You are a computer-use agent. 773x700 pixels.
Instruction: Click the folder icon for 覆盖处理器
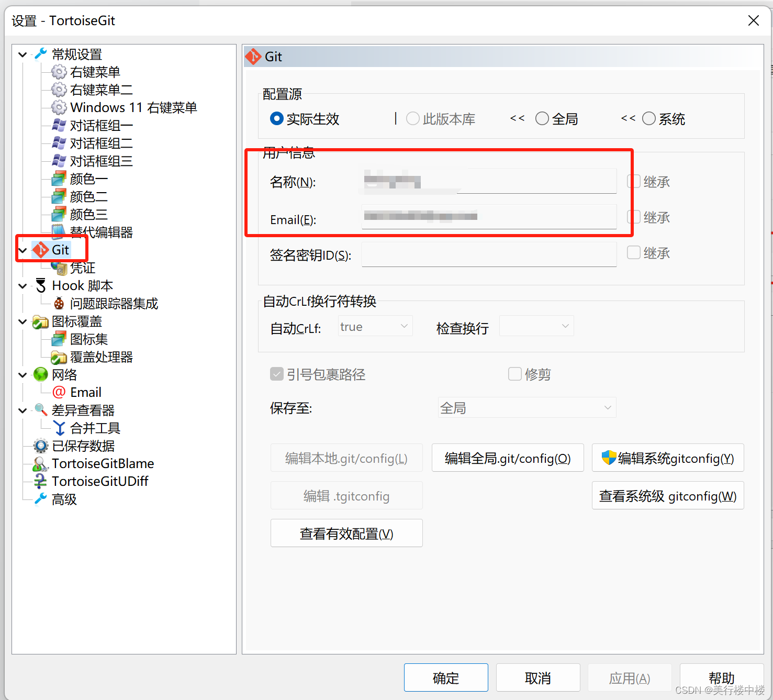pyautogui.click(x=59, y=357)
